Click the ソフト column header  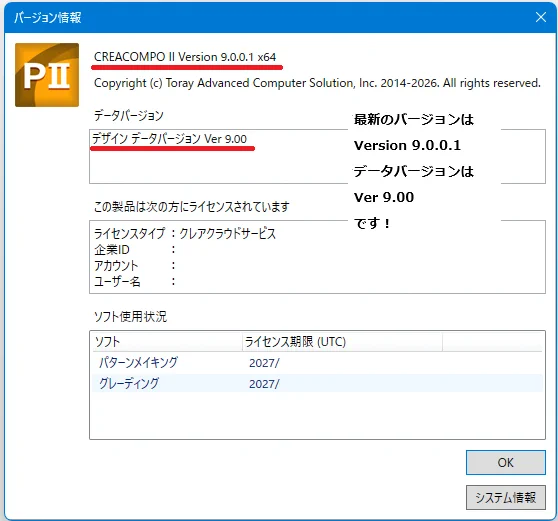pyautogui.click(x=167, y=342)
